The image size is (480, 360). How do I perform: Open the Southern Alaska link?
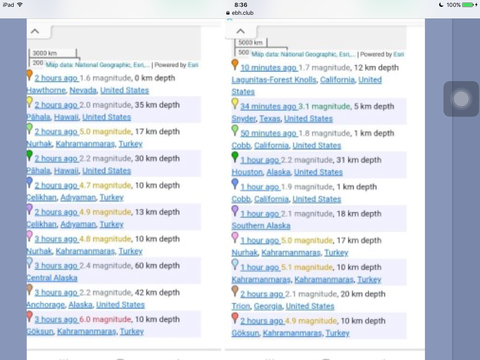point(261,226)
